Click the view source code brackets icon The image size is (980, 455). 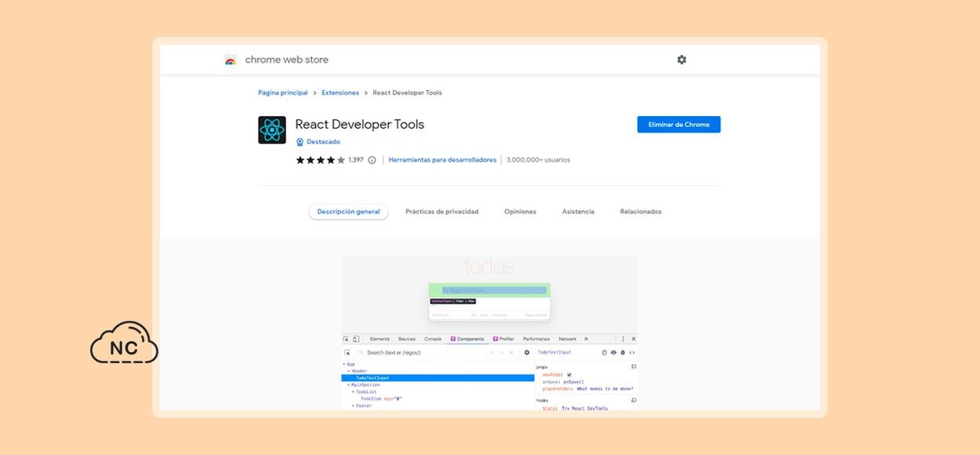point(632,353)
